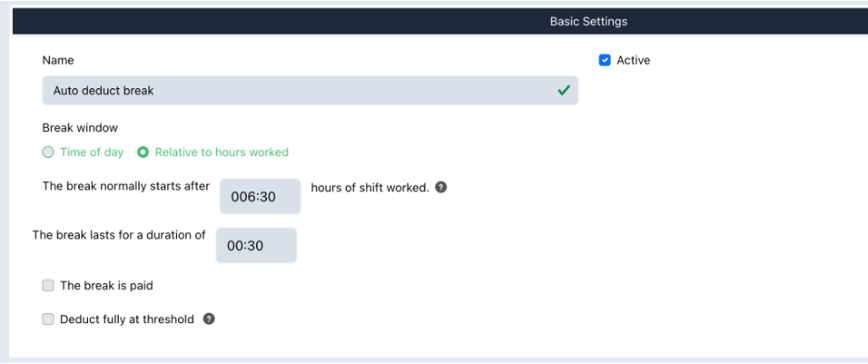Click the Break window section label
This screenshot has width=868, height=364.
click(x=81, y=127)
